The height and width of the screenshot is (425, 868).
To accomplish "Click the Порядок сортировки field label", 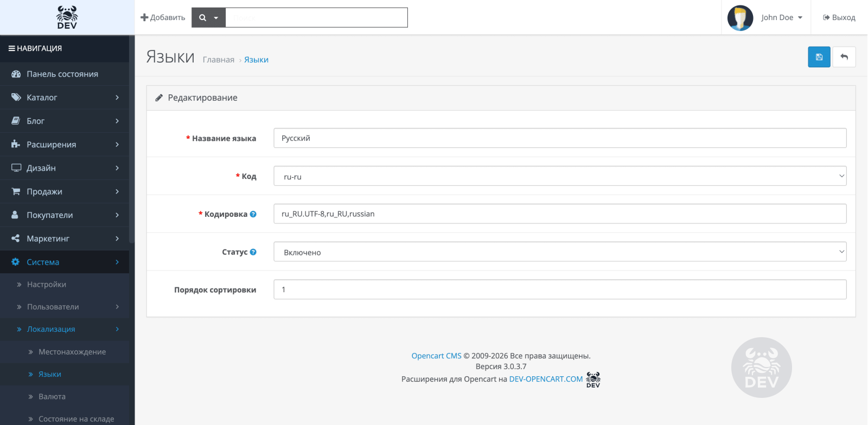I will tap(215, 290).
